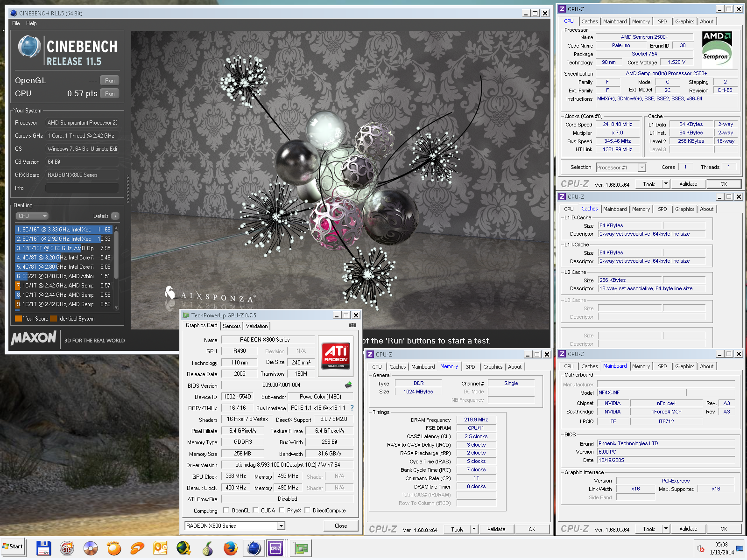The image size is (747, 560).
Task: Click the Cinebench Info input field
Action: 82,188
